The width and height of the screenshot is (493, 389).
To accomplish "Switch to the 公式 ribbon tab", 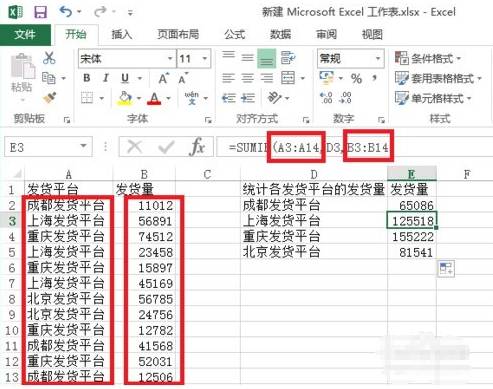I will click(x=234, y=34).
